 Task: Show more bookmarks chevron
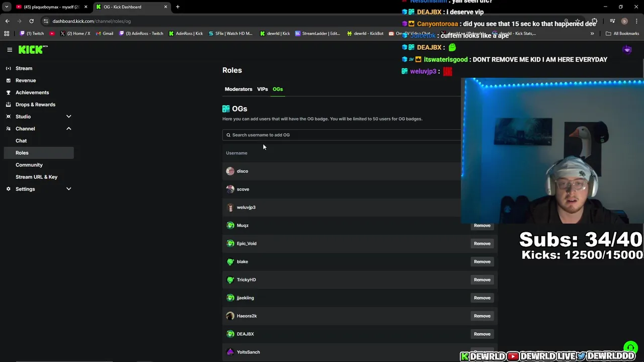(592, 34)
